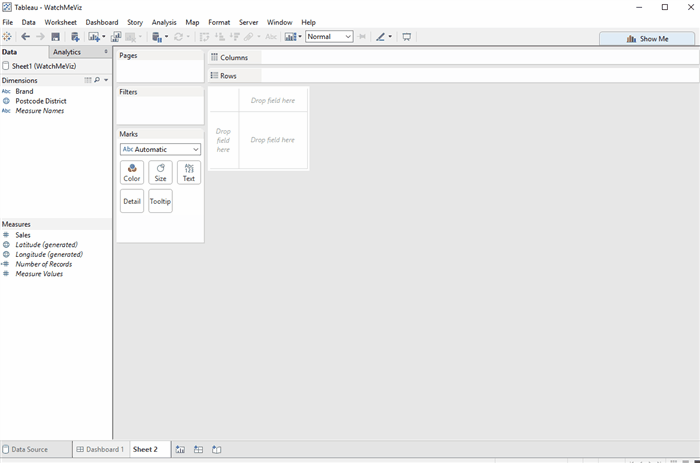Save the workbook with the disk icon

[x=55, y=37]
